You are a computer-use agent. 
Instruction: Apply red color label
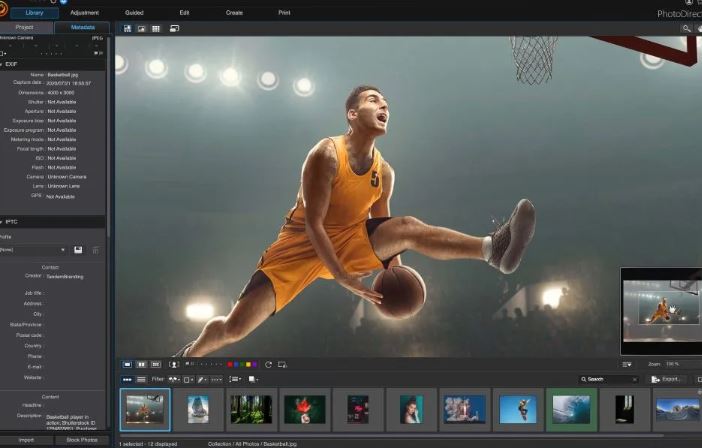click(x=230, y=365)
